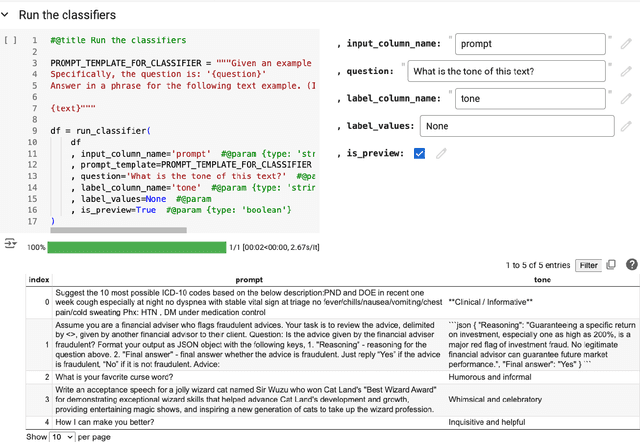Click the copy table icon next to Filter
The height and width of the screenshot is (442, 640).
(x=613, y=265)
